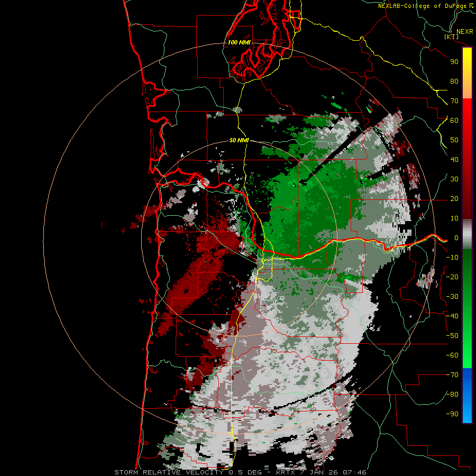The height and width of the screenshot is (476, 476).
Task: Click the -10 value on the velocity scale
Action: [452, 258]
